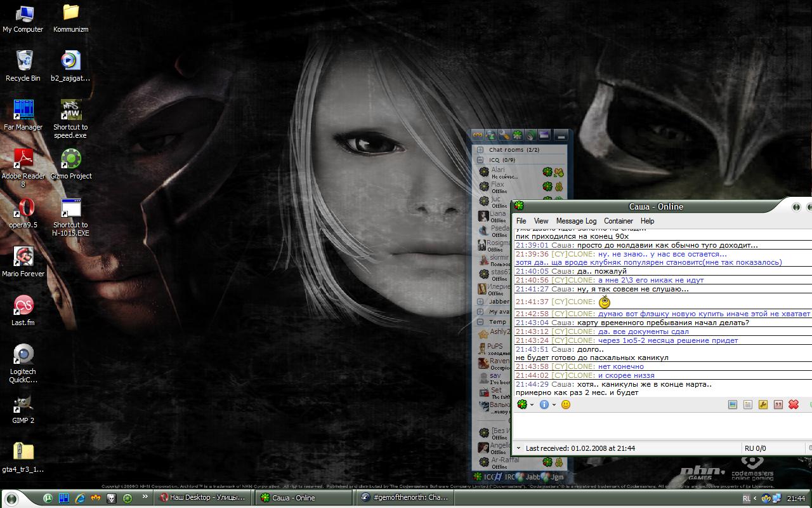Click the IRC status button at list bottom

[x=506, y=476]
